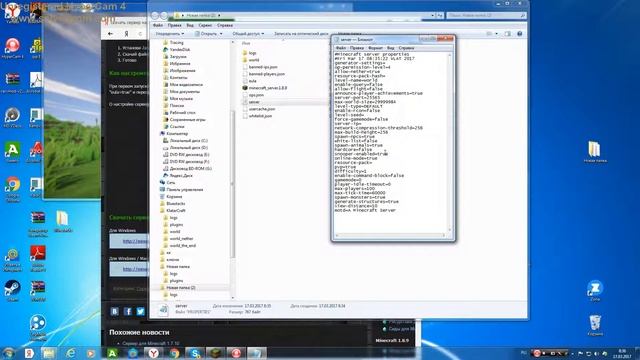Click the browser back arrow button
This screenshot has width=640, height=360.
[110, 33]
